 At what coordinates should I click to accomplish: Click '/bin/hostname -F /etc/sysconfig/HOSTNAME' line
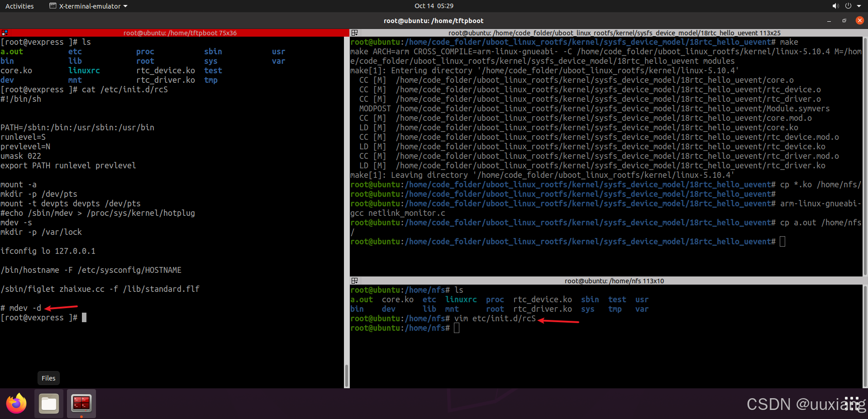pyautogui.click(x=91, y=270)
